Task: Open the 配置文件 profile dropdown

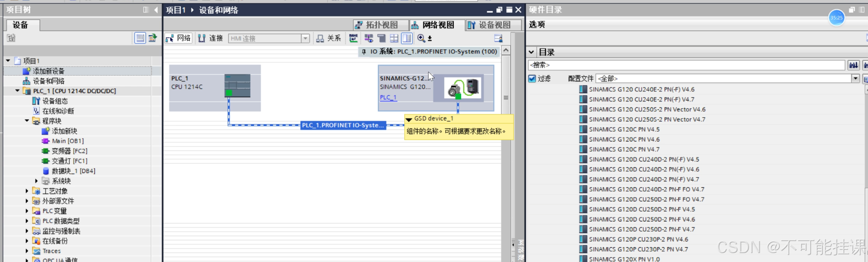Action: pos(855,78)
